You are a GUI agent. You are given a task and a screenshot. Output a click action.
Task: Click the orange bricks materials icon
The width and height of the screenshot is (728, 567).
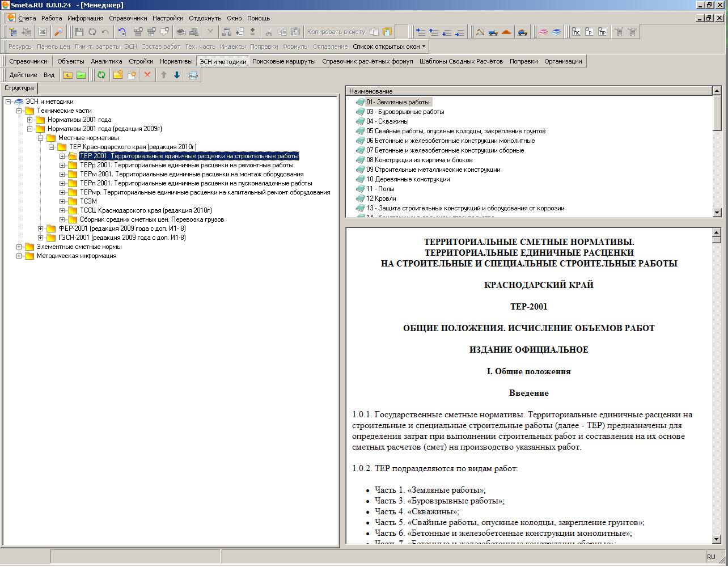tap(506, 32)
